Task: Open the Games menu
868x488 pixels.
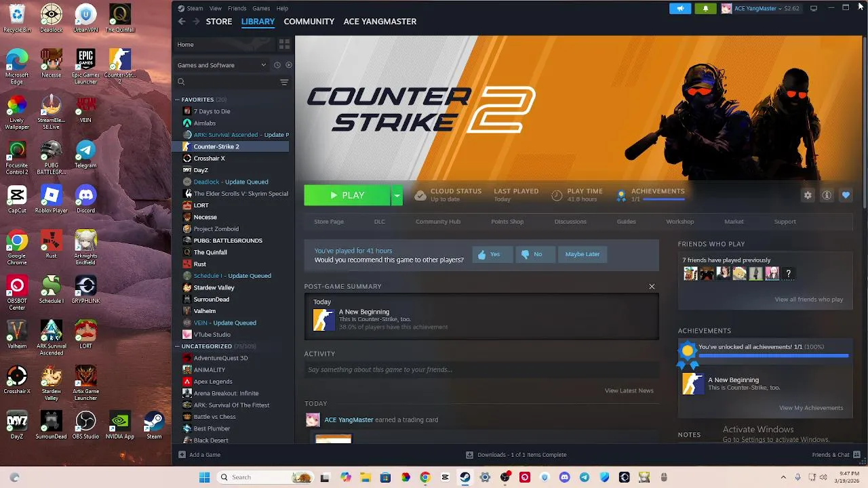Action: click(x=261, y=8)
